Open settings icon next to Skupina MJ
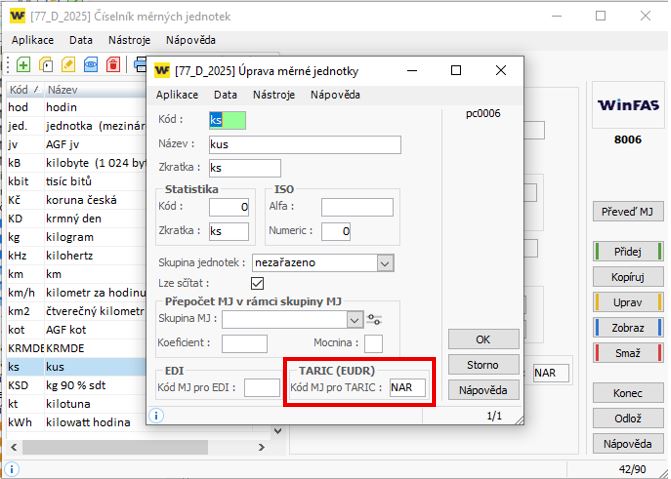Image resolution: width=671 pixels, height=479 pixels. (375, 319)
